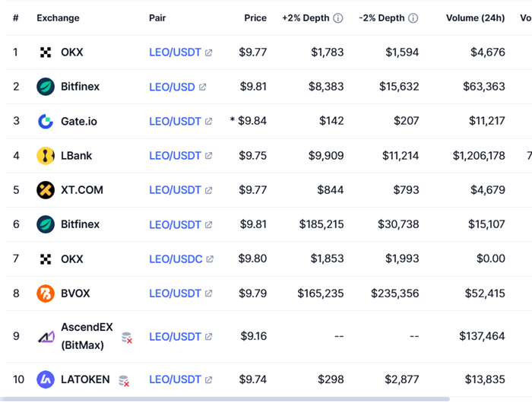Click the Bitfinex logo in row 2
This screenshot has height=403, width=532.
[x=46, y=87]
